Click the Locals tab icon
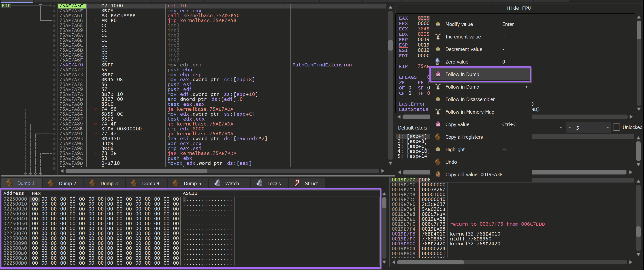This screenshot has width=644, height=270. (x=259, y=183)
